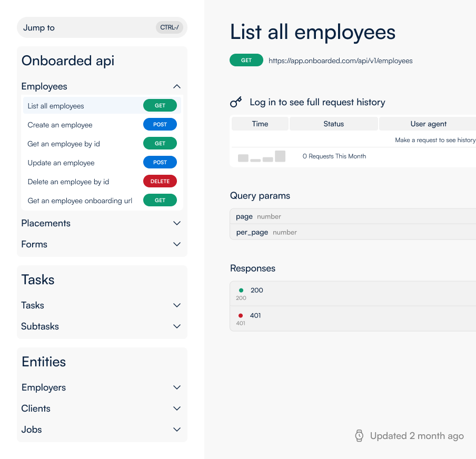Screen dimensions: 476x459
Task: Click the key icon beside Log in
Action: 236,102
